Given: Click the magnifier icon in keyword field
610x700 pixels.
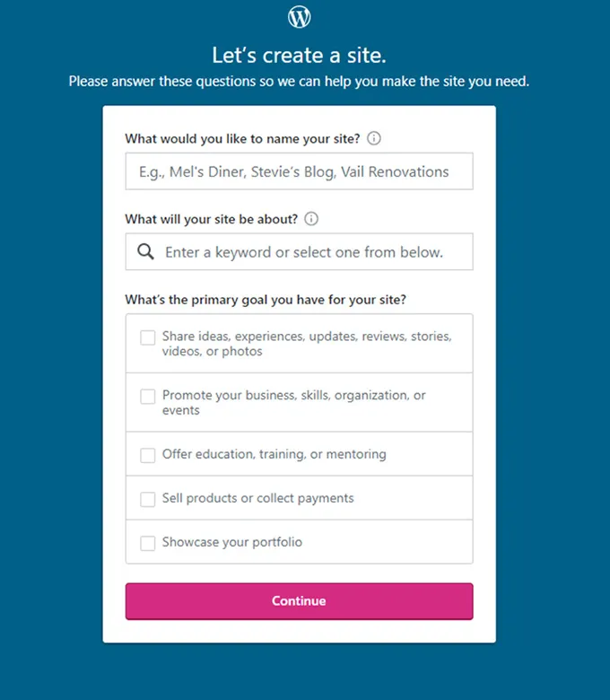Looking at the screenshot, I should (x=146, y=252).
